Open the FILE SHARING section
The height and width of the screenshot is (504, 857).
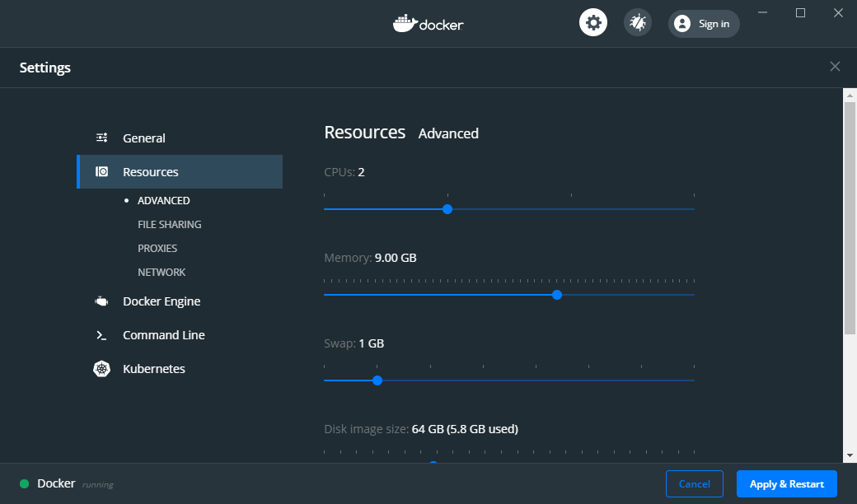[169, 224]
